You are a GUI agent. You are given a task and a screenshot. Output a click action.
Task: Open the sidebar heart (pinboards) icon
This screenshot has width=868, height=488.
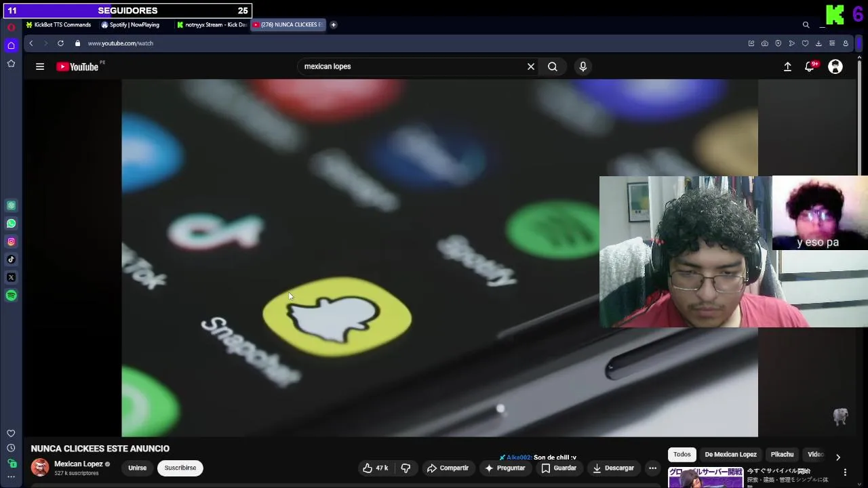[x=11, y=433]
